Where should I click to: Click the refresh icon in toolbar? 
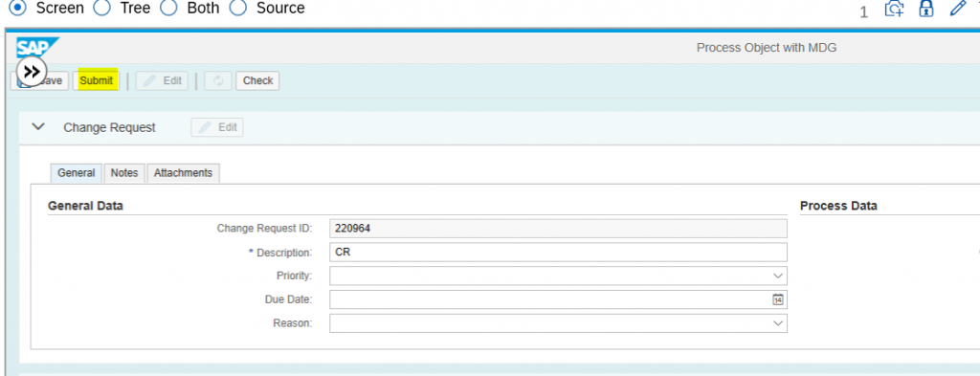(x=218, y=80)
